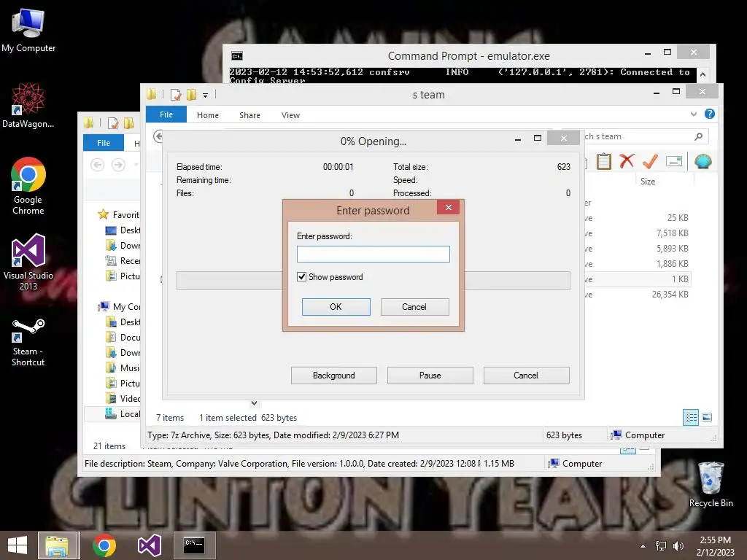
Task: Open My Computer desktop icon
Action: pos(28,31)
